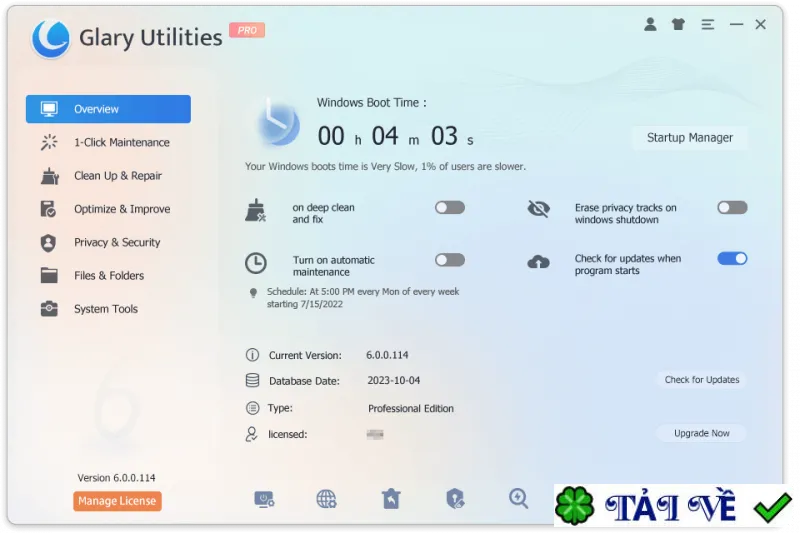Disable check for updates on start
This screenshot has width=800, height=533.
tap(732, 259)
